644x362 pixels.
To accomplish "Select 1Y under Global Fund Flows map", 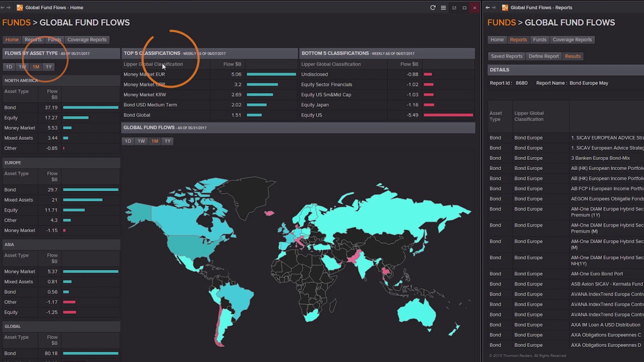I will pyautogui.click(x=168, y=141).
